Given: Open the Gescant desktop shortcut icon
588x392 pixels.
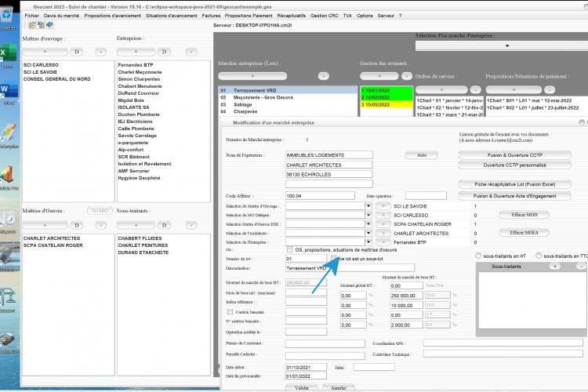Looking at the screenshot, I should [8, 298].
